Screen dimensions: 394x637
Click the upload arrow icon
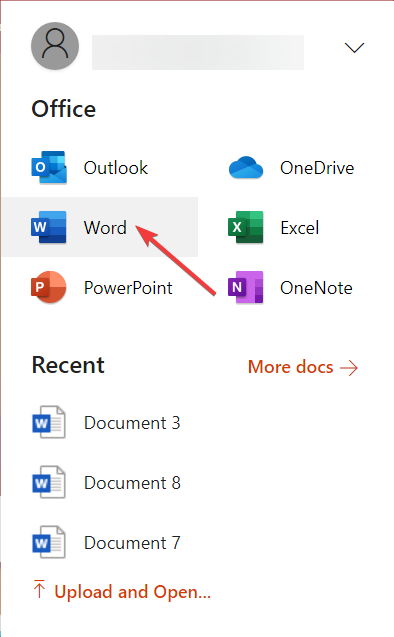click(39, 589)
